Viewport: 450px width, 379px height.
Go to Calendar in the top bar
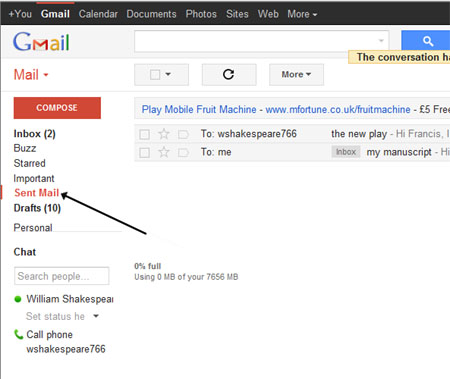pos(98,14)
